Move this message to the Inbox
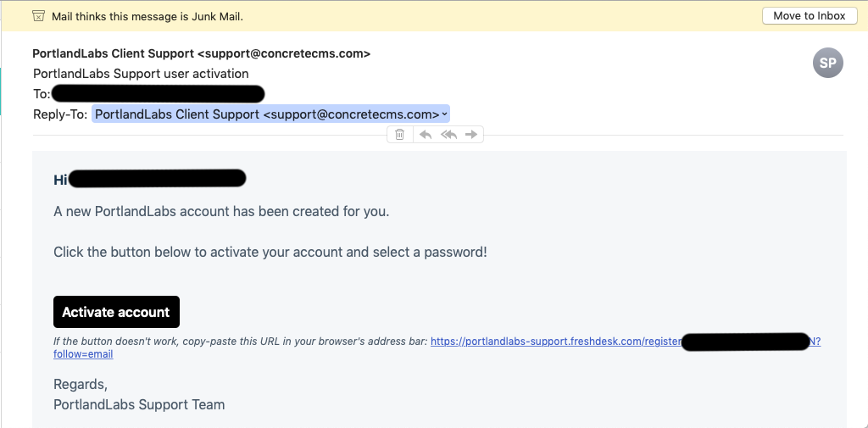The height and width of the screenshot is (428, 868). pyautogui.click(x=810, y=16)
